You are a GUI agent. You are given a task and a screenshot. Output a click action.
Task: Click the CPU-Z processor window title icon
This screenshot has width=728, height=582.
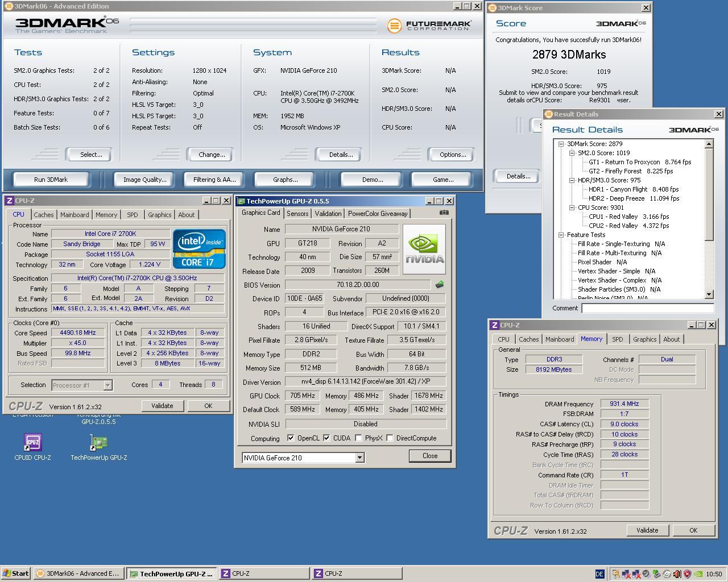coord(10,201)
